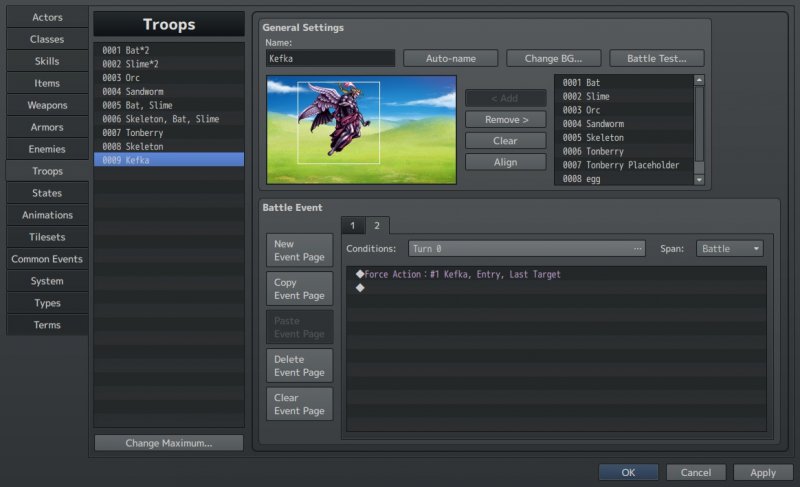This screenshot has height=487, width=800.
Task: Select the Armors tab
Action: (x=47, y=127)
